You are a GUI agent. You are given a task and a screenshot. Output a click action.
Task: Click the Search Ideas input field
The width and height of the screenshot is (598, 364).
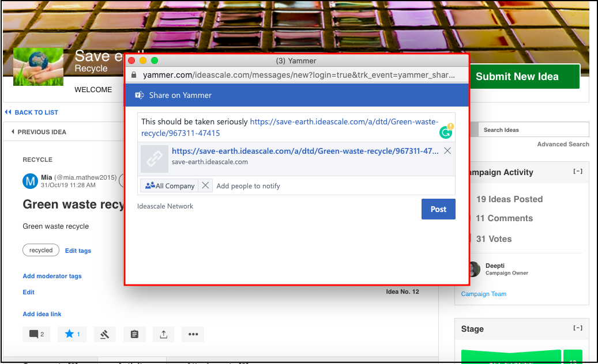[x=533, y=130]
